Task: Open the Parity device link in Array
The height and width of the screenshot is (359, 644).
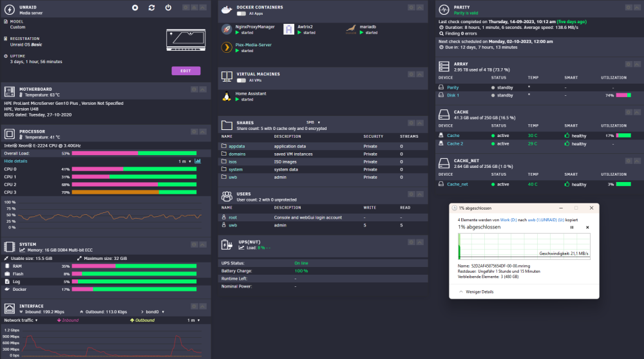Action: coord(453,87)
